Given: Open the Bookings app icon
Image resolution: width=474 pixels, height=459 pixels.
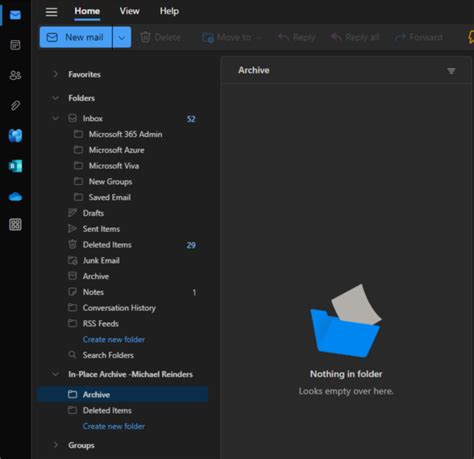Looking at the screenshot, I should pyautogui.click(x=15, y=166).
